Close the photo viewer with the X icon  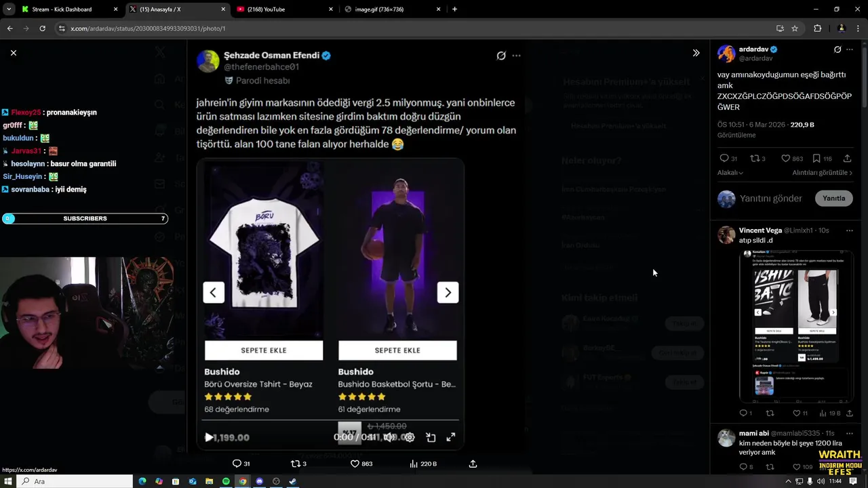coord(14,53)
